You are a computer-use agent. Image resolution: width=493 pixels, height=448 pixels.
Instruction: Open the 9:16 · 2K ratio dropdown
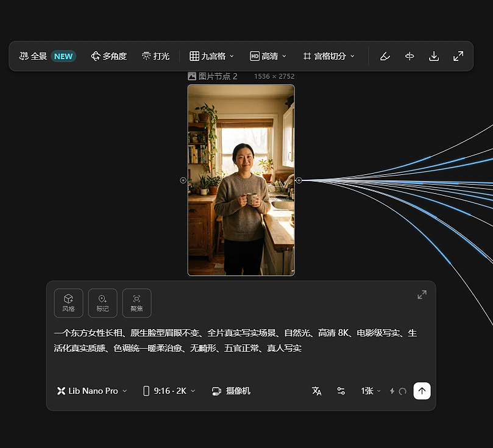click(x=169, y=391)
